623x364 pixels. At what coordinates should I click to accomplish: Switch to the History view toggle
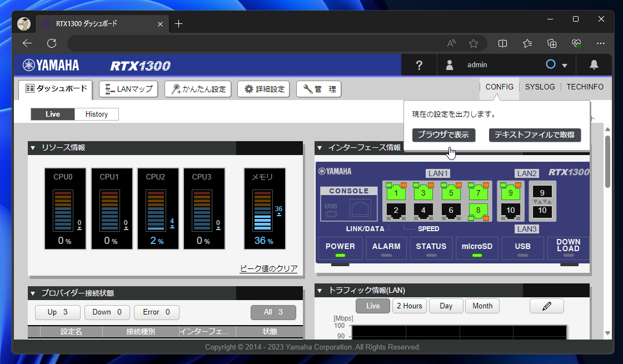pyautogui.click(x=96, y=114)
